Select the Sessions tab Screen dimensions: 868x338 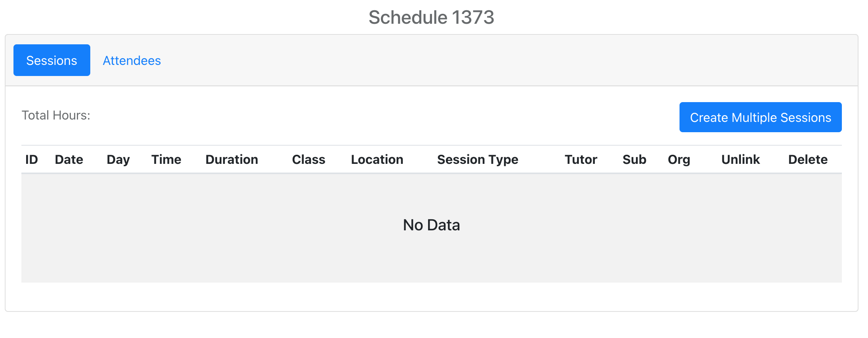51,60
